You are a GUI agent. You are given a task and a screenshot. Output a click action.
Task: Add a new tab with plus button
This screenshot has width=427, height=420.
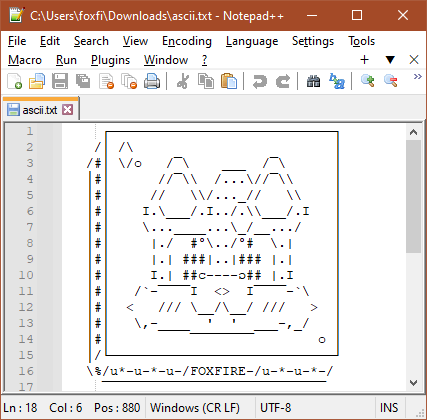[365, 60]
